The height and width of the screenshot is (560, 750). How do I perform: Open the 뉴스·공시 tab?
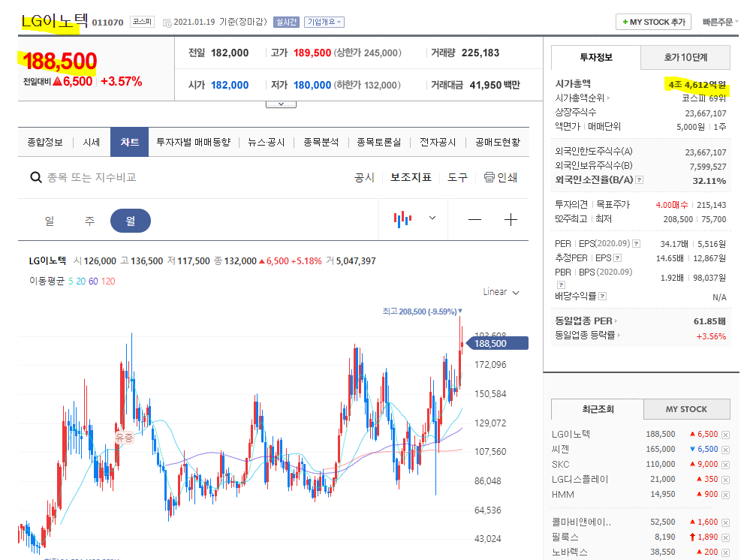click(267, 142)
